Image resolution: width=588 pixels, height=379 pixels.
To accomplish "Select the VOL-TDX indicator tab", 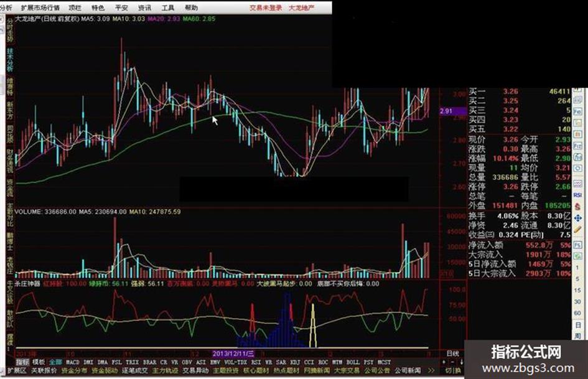I will coord(235,362).
